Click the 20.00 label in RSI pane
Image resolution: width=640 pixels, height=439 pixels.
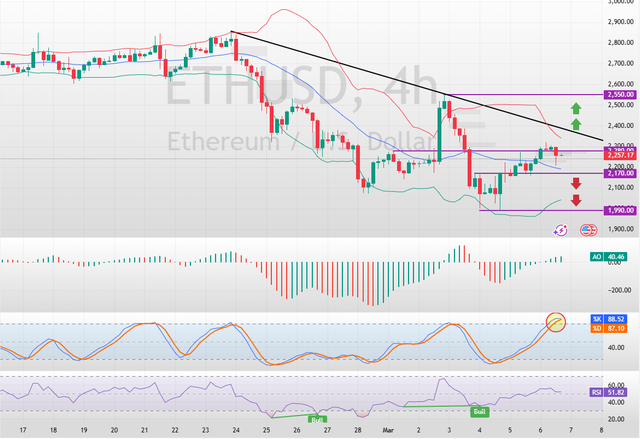point(616,419)
